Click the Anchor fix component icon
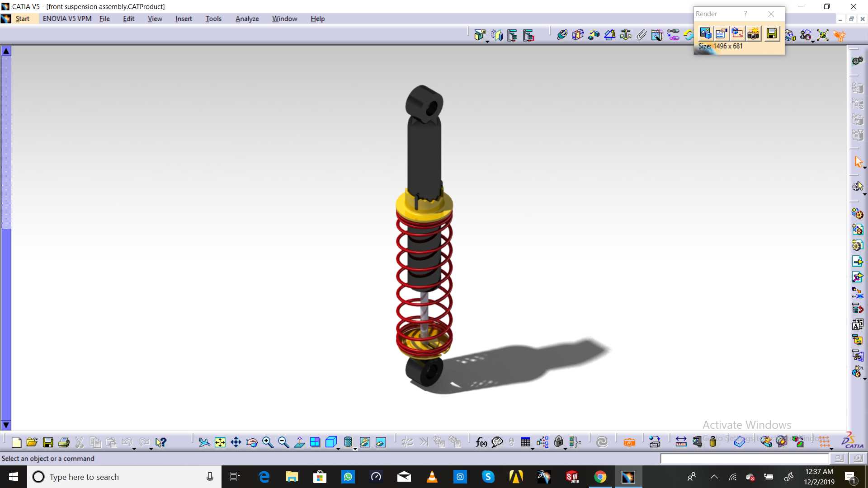This screenshot has width=868, height=488. (x=626, y=35)
